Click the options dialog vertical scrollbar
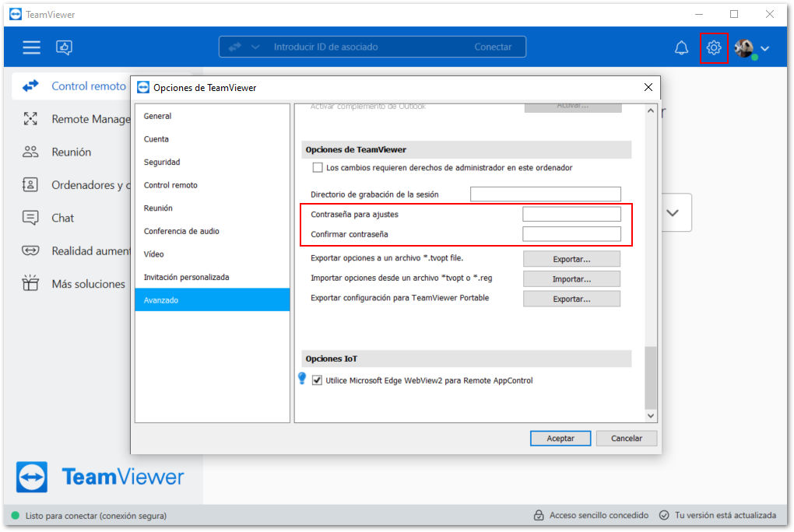This screenshot has height=532, width=794. [x=651, y=377]
